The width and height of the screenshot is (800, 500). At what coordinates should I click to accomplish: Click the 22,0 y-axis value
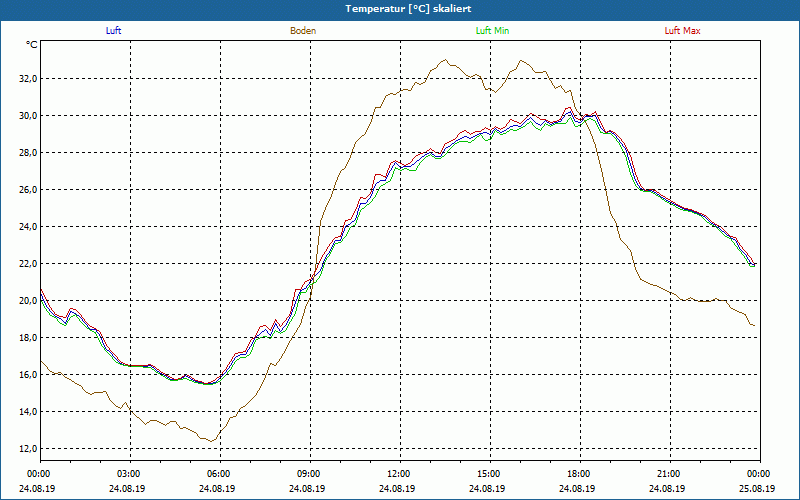pos(29,264)
